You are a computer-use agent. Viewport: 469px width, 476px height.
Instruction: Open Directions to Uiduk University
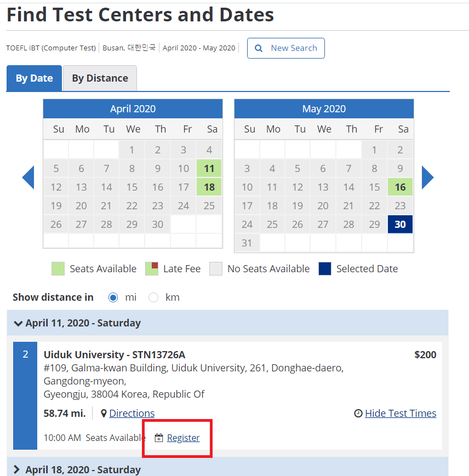coord(131,414)
